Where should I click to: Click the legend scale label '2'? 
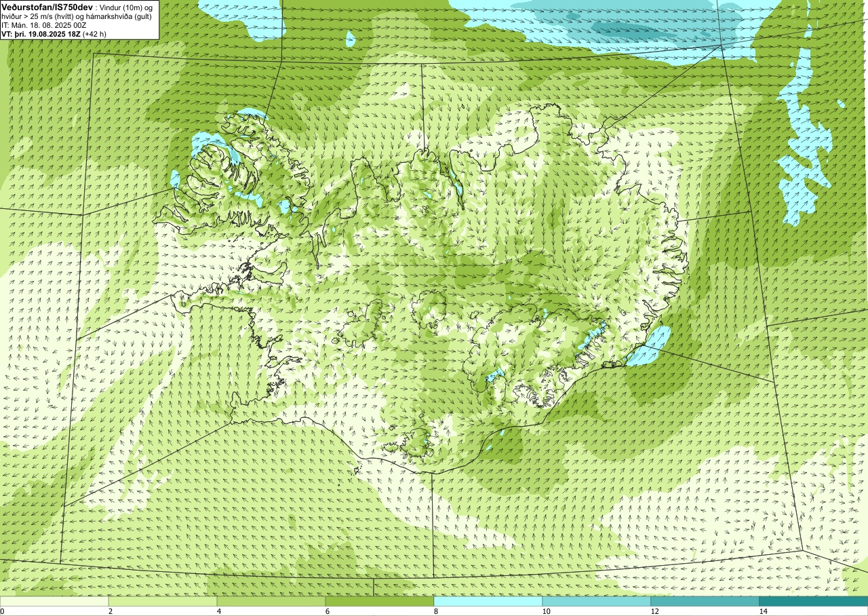tap(110, 611)
